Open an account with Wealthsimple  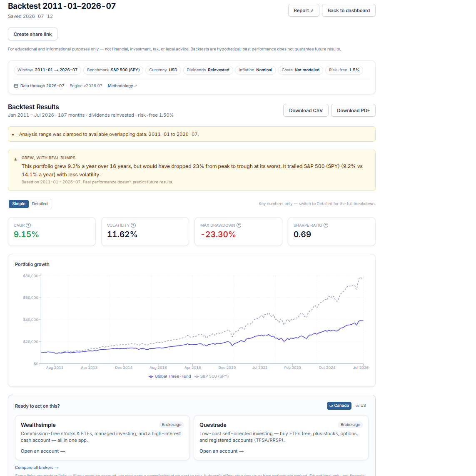43,451
